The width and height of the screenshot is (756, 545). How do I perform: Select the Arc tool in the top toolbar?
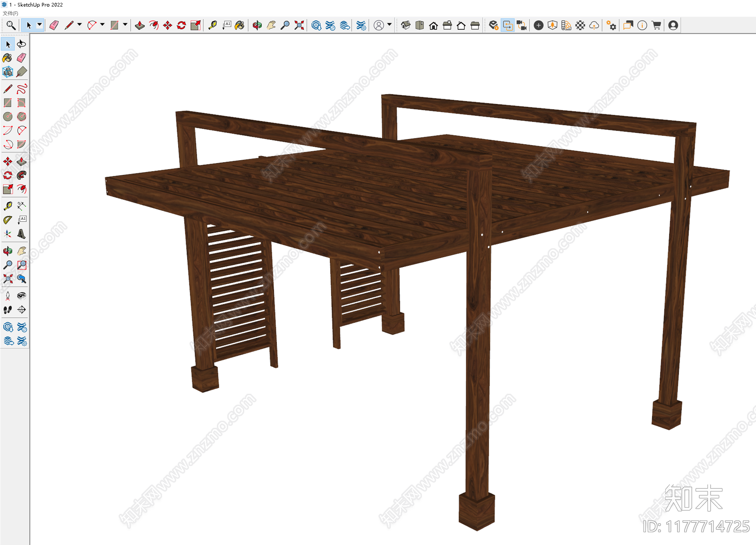92,25
